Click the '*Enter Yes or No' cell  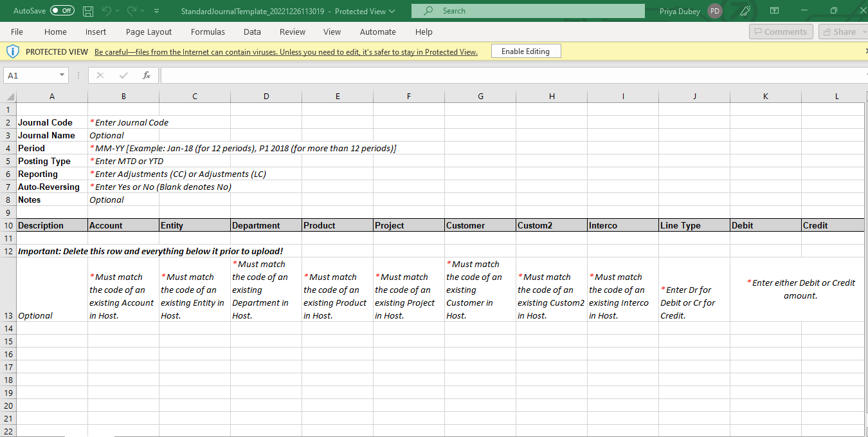(123, 187)
